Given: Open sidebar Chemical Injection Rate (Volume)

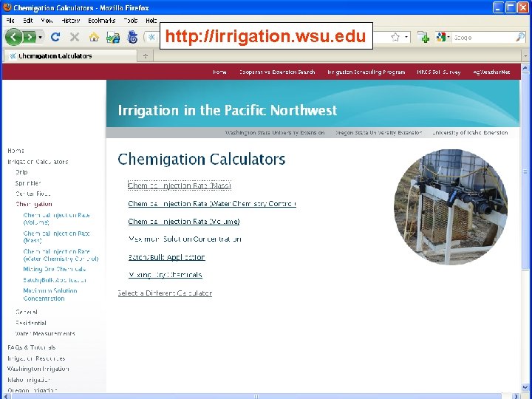Looking at the screenshot, I should point(57,219).
